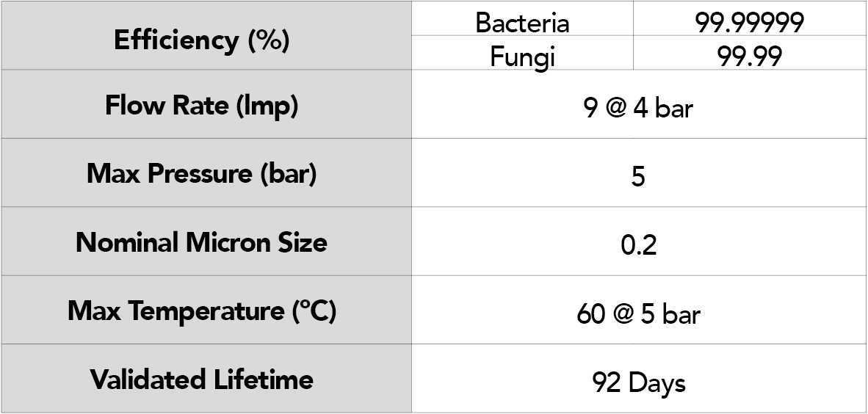Select the 99.99999 bacteria efficiency value

tap(750, 18)
